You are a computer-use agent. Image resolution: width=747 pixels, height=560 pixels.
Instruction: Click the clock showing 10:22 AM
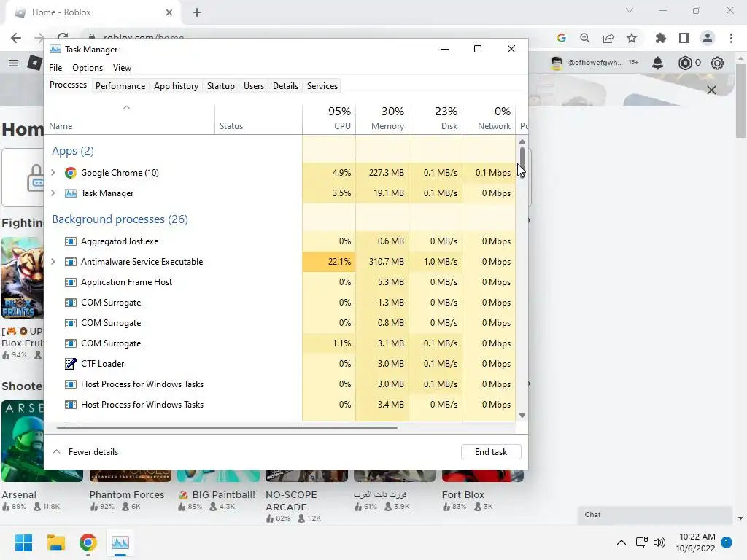[x=697, y=537]
